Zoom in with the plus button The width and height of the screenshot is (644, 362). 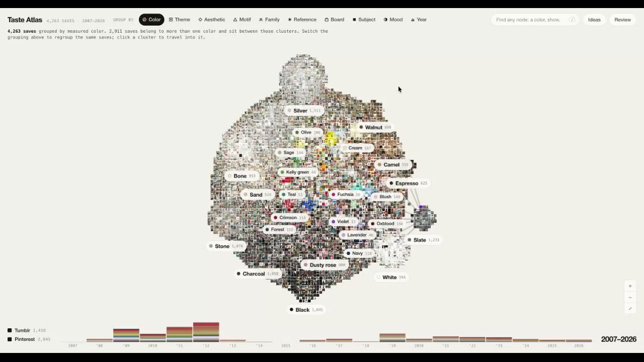pyautogui.click(x=630, y=286)
